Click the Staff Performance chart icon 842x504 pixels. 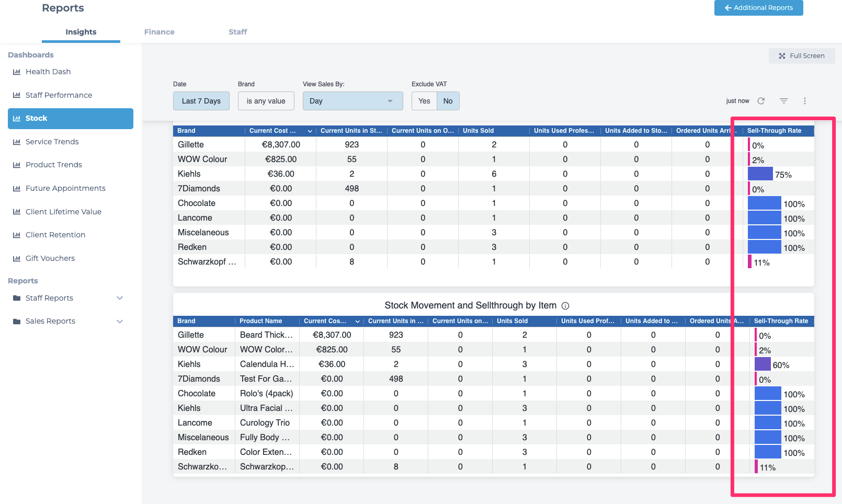tap(17, 95)
